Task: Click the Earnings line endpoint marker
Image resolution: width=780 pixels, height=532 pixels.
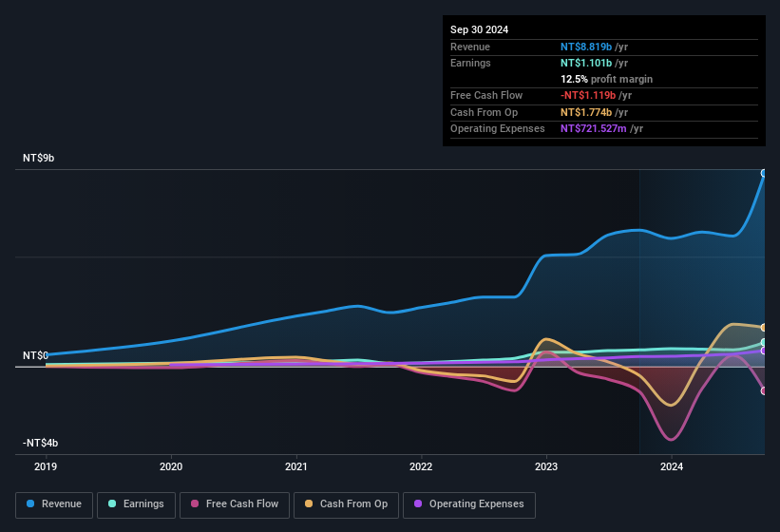Action: [x=764, y=342]
